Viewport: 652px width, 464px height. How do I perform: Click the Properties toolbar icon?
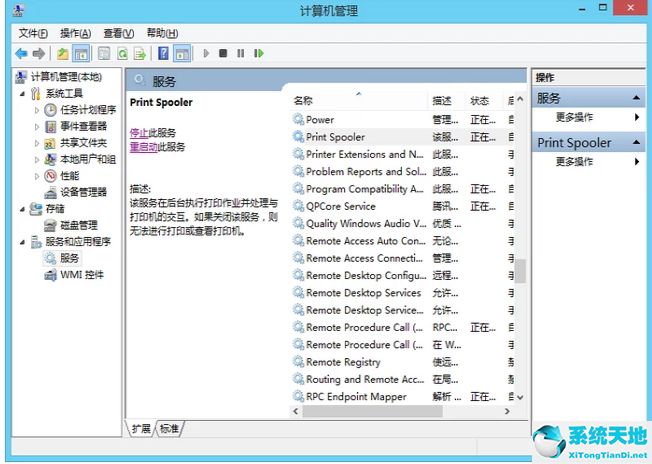pyautogui.click(x=104, y=53)
